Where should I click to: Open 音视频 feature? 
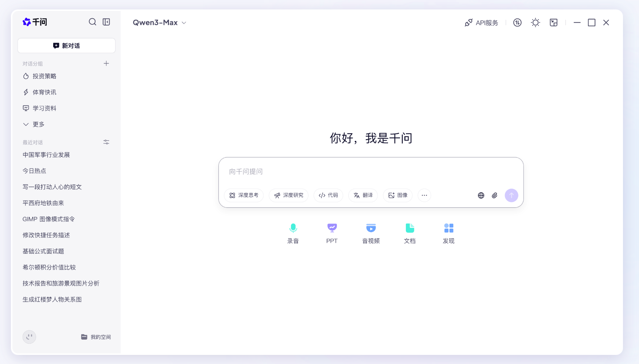(371, 233)
